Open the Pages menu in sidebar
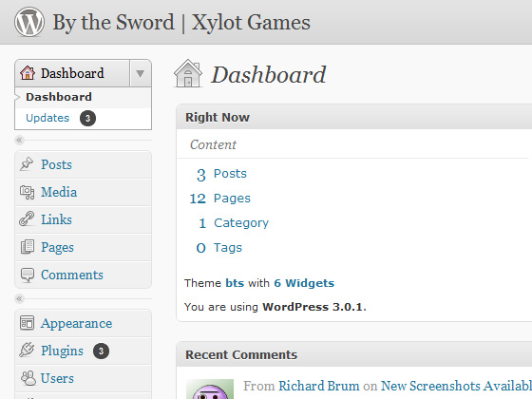 84,247
